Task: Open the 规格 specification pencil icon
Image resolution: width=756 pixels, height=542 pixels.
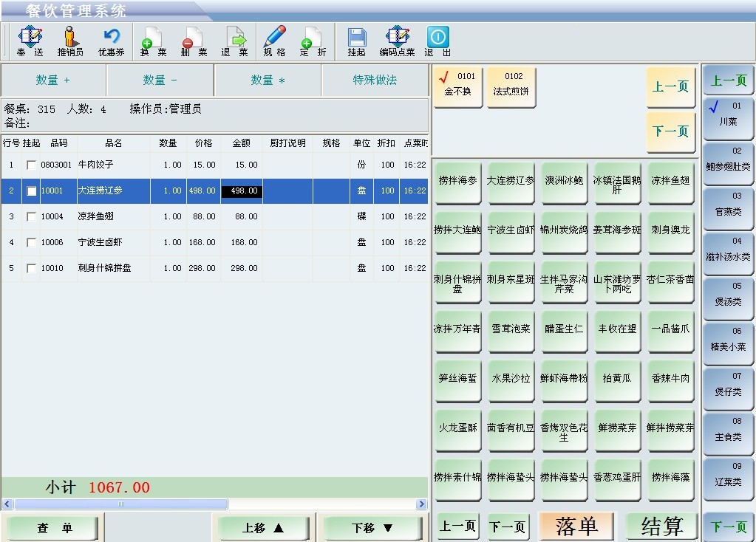Action: click(275, 41)
